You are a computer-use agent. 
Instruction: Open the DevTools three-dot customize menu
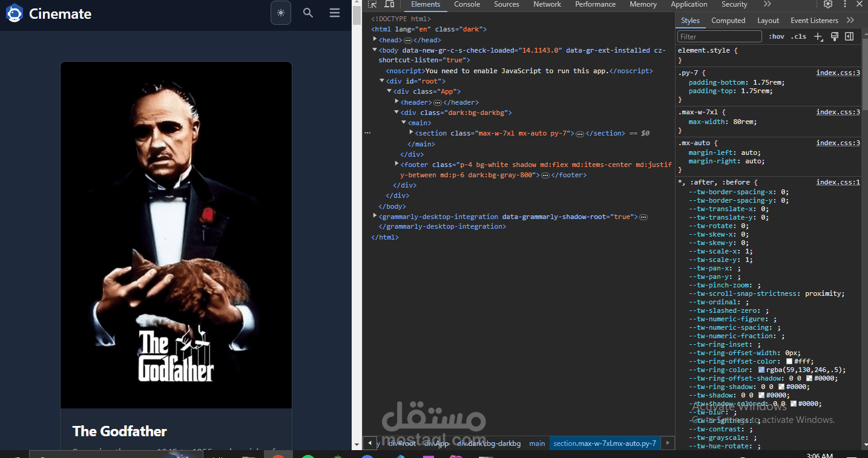point(844,4)
